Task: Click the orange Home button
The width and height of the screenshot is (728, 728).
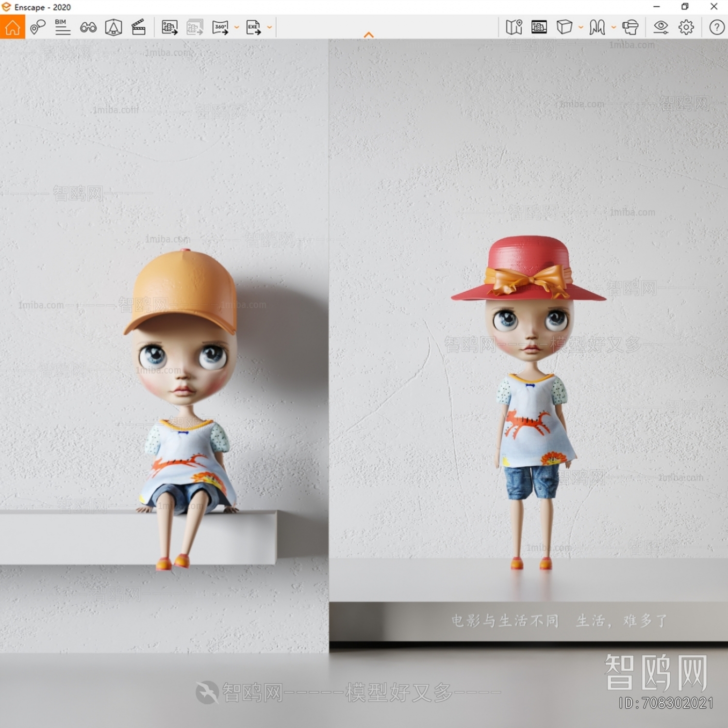Action: pyautogui.click(x=13, y=27)
